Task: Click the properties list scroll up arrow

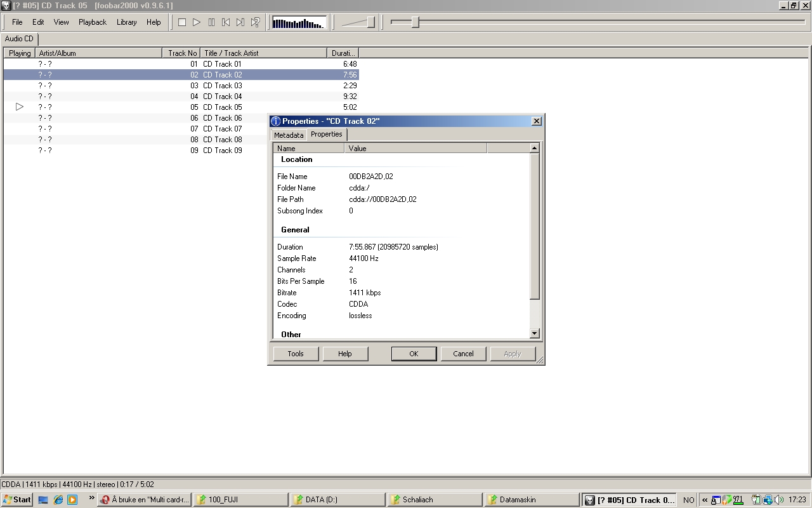Action: click(534, 148)
